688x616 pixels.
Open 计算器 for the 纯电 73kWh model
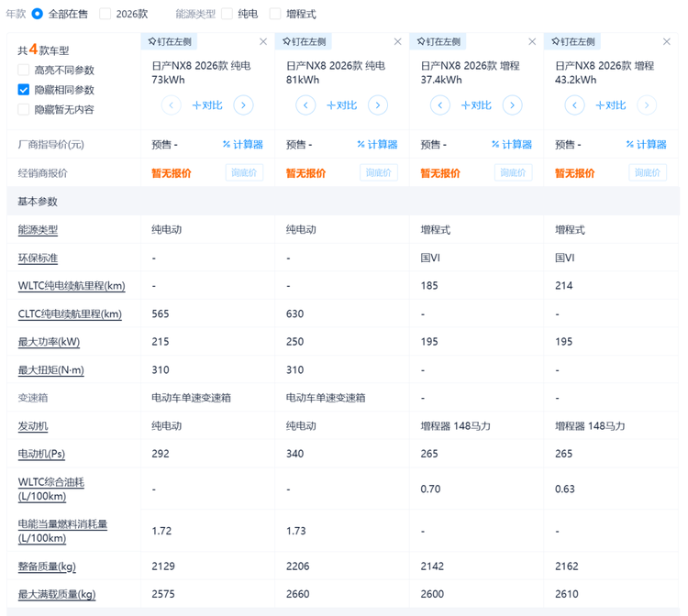[x=243, y=145]
